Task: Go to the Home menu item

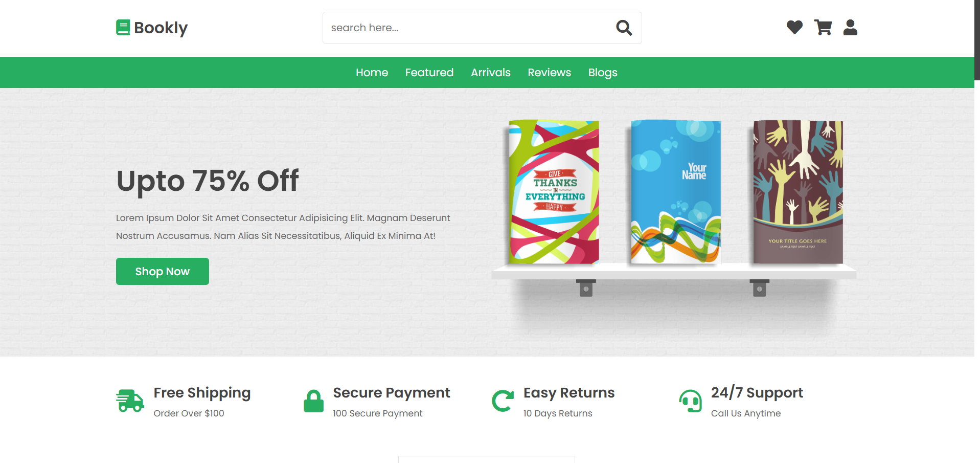Action: pos(372,73)
